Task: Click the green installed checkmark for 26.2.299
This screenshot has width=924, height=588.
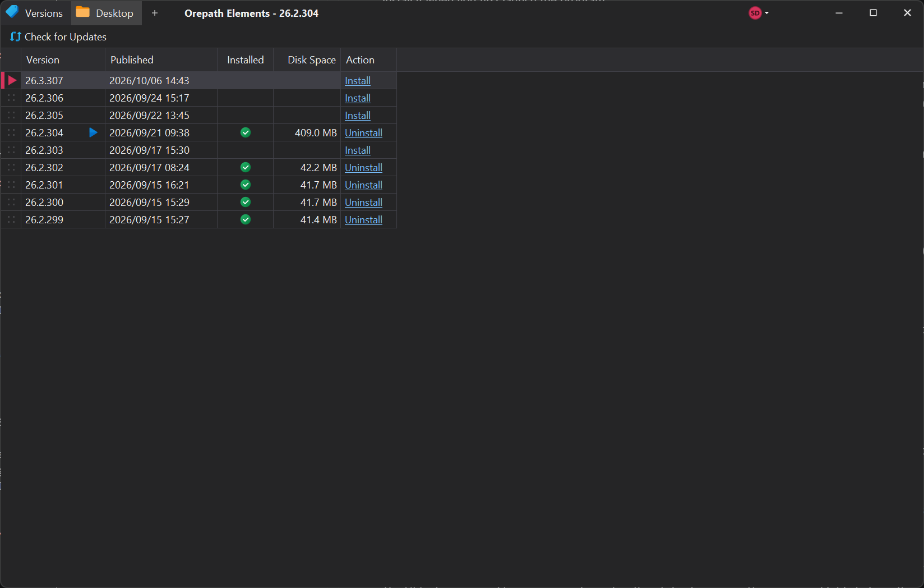Action: point(246,219)
